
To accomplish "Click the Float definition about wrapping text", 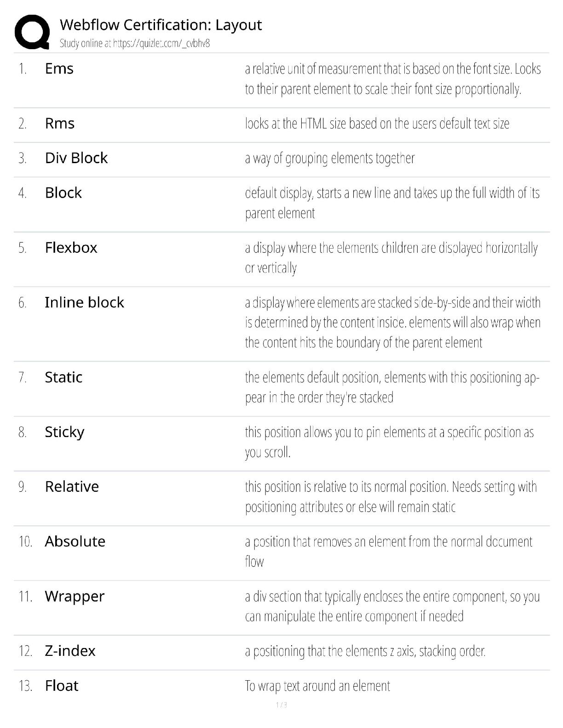I will pos(317,686).
